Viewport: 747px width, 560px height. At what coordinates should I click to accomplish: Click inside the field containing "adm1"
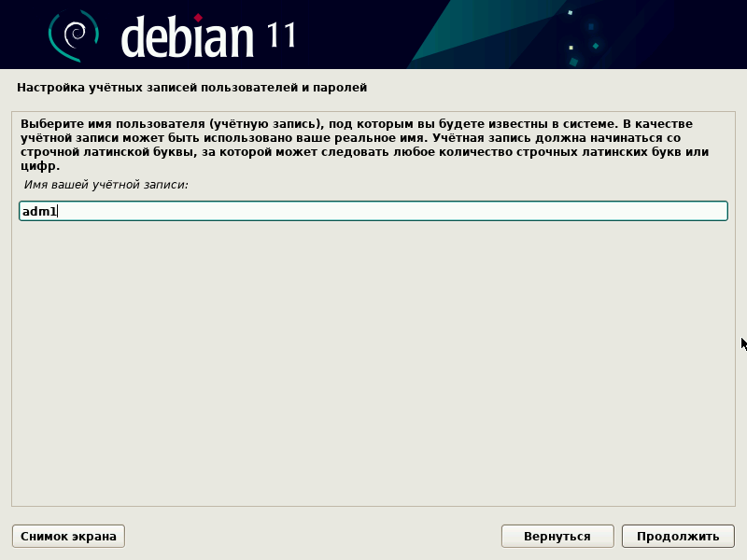(280, 211)
